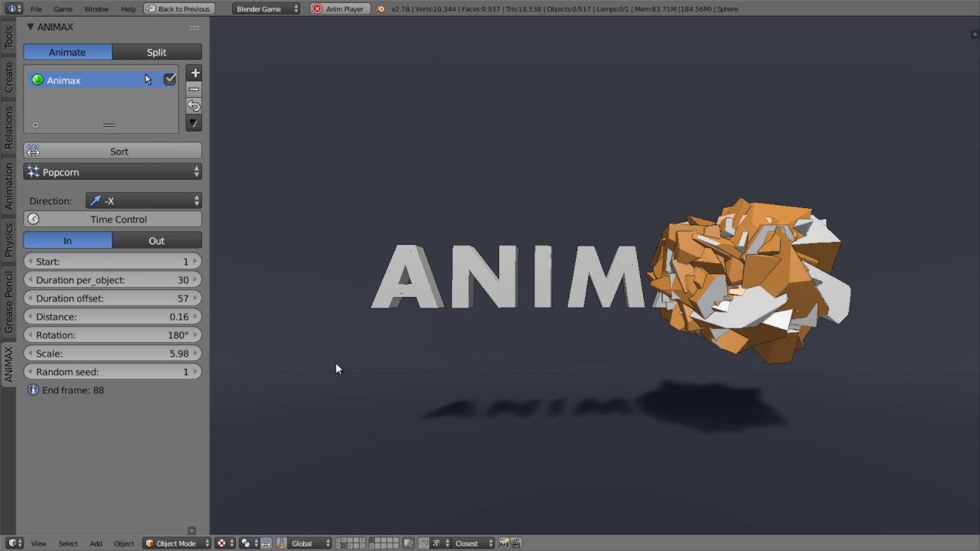Screen dimensions: 980x551
Task: Toggle the 3D manipulator axes icon
Action: coord(281,543)
